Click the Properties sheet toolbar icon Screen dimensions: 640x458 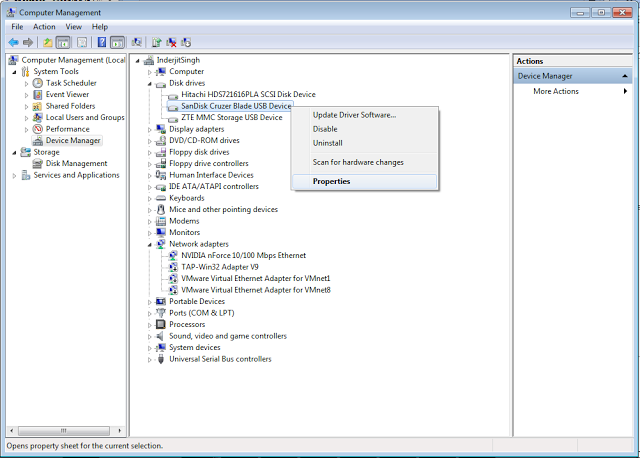82,42
